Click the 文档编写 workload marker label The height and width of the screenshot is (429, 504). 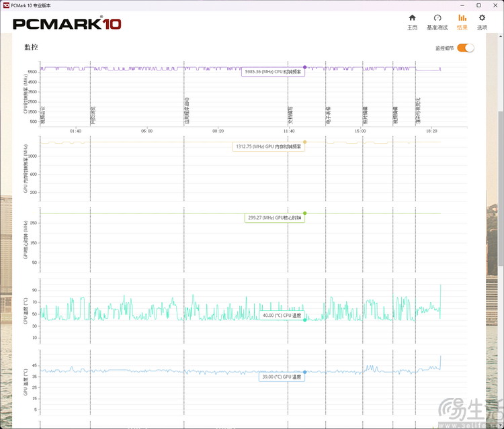pyautogui.click(x=290, y=115)
